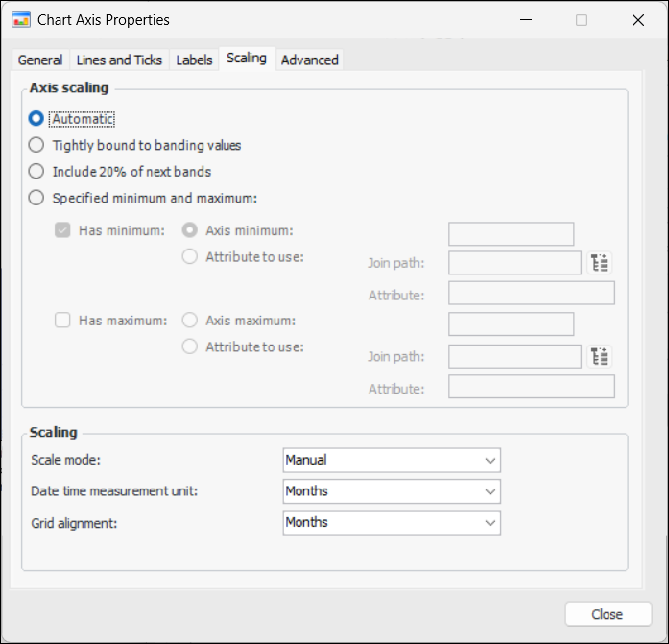Open the Lines and Ticks tab

pos(119,60)
